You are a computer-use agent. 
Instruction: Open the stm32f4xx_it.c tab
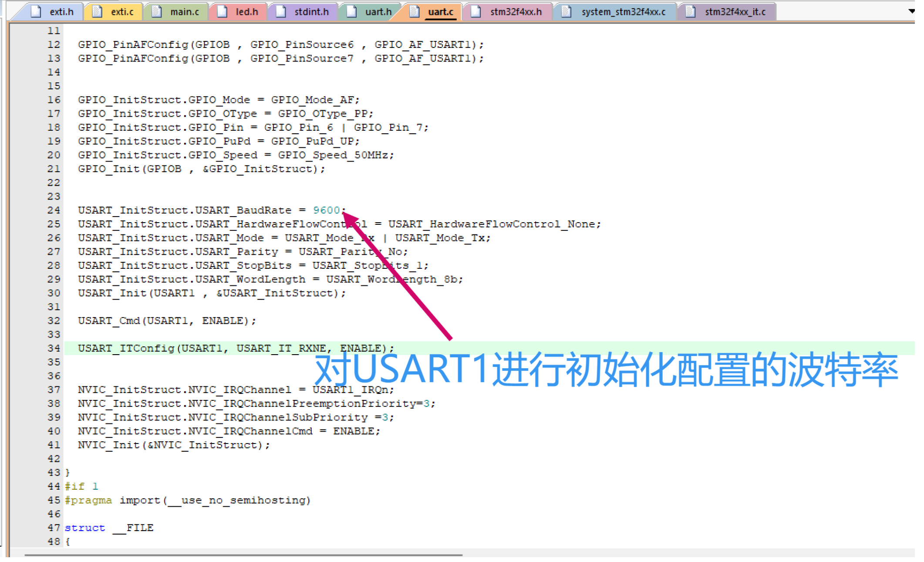(x=727, y=12)
